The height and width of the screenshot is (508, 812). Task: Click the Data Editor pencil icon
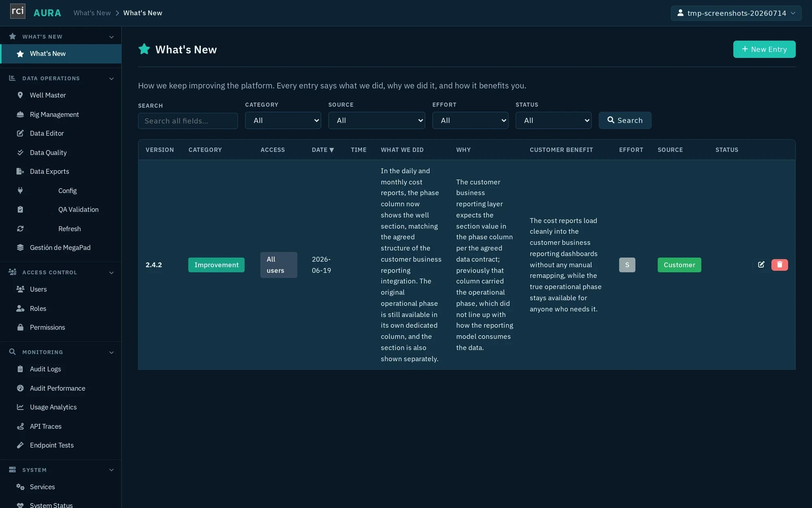[x=20, y=133]
